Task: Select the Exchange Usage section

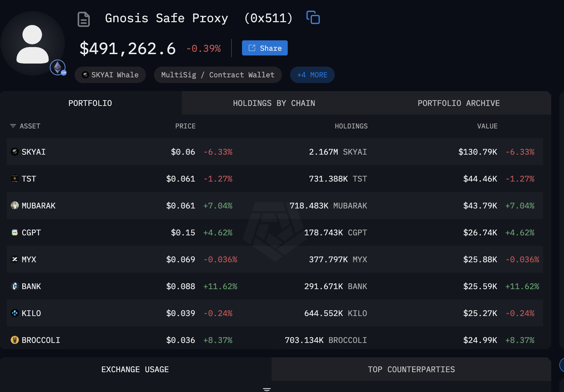Action: click(x=135, y=369)
